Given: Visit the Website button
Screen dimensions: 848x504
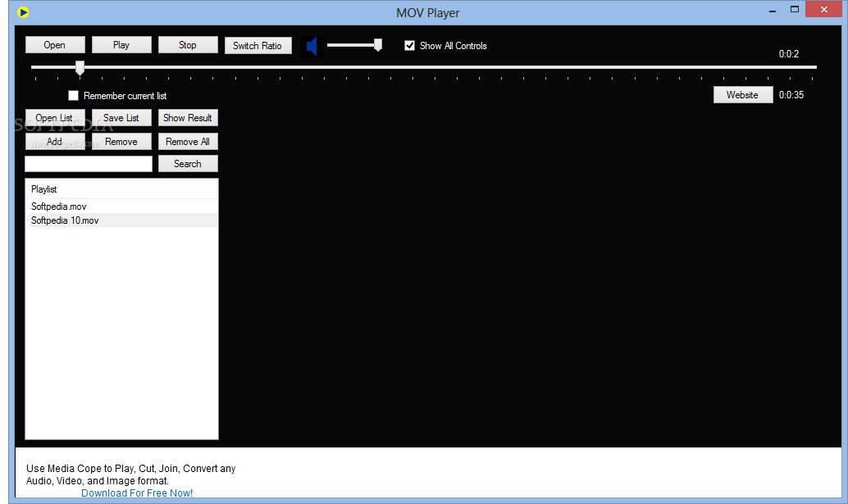Looking at the screenshot, I should (742, 94).
